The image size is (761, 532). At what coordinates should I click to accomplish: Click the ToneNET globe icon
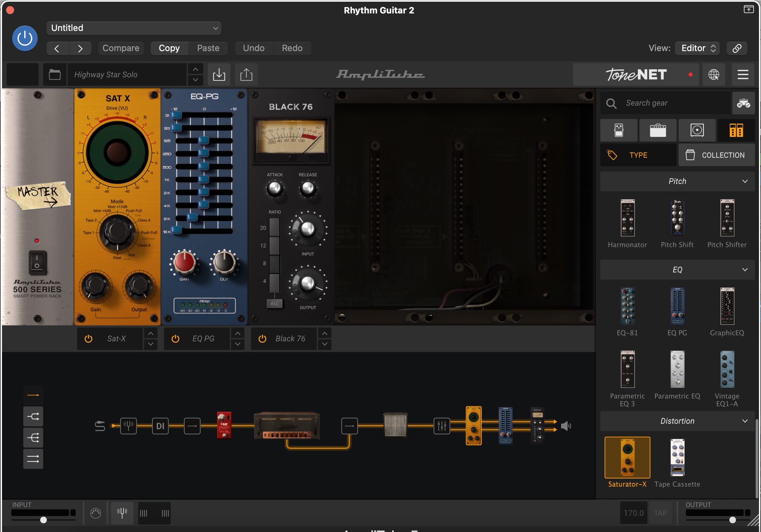[714, 74]
